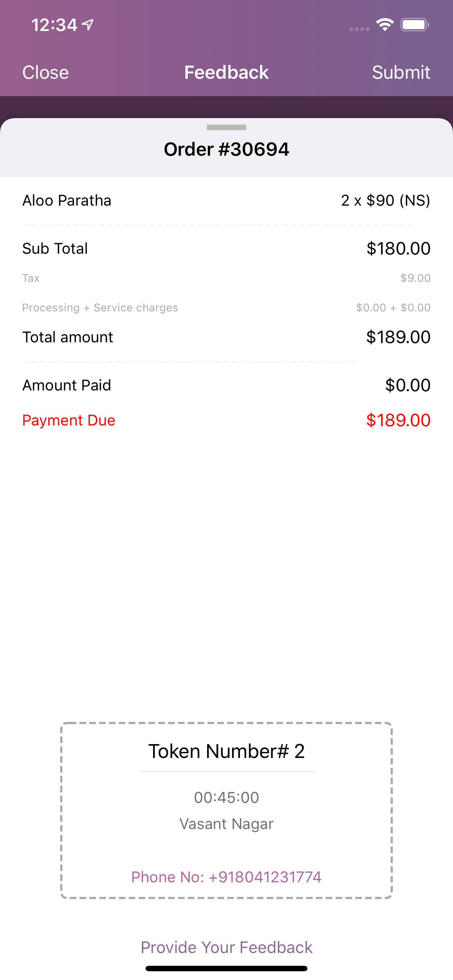Tap the red Payment Due label
Screen dimensions: 453x980
69,420
